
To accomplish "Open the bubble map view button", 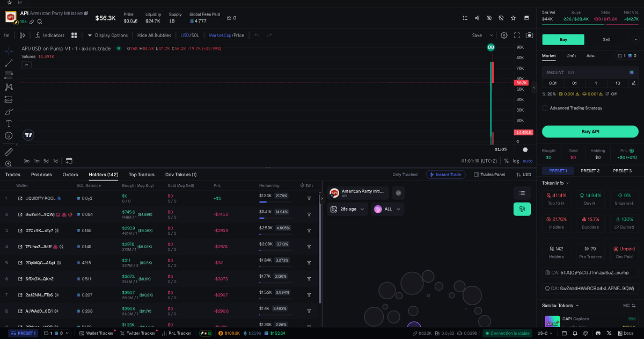I will point(522,210).
